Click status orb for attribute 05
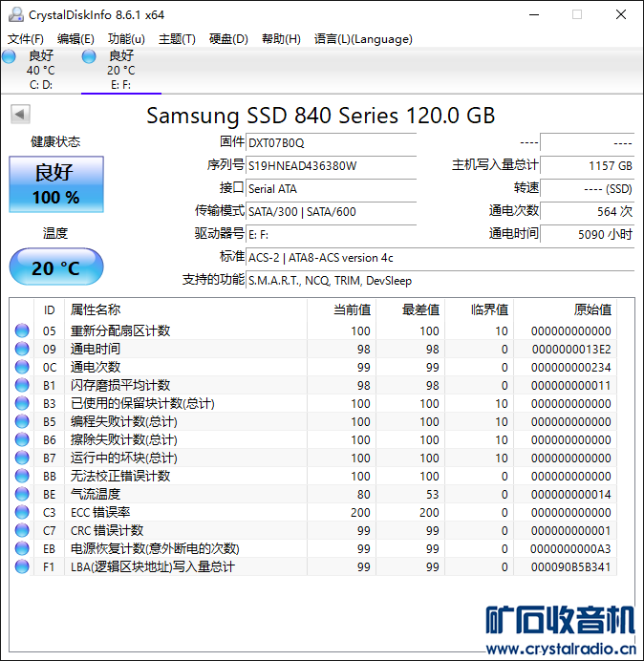The image size is (644, 661). tap(22, 330)
